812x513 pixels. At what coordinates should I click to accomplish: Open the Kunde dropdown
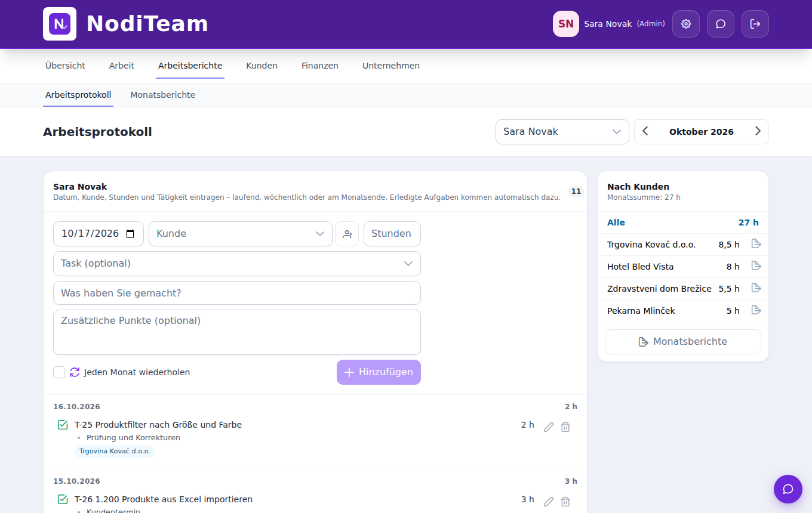241,234
